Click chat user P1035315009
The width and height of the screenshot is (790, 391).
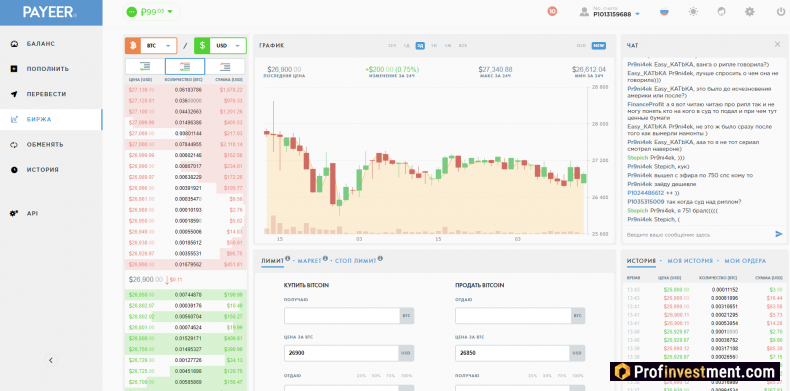(646, 202)
